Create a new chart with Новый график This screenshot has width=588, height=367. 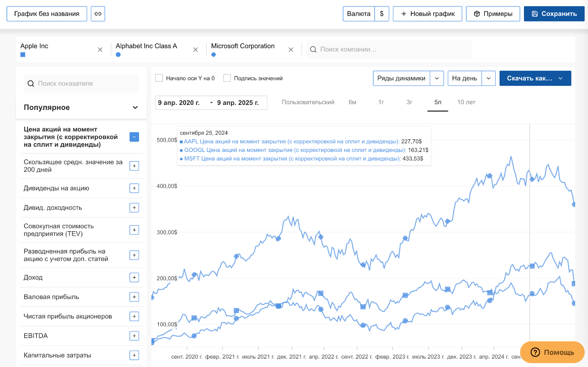tap(427, 14)
